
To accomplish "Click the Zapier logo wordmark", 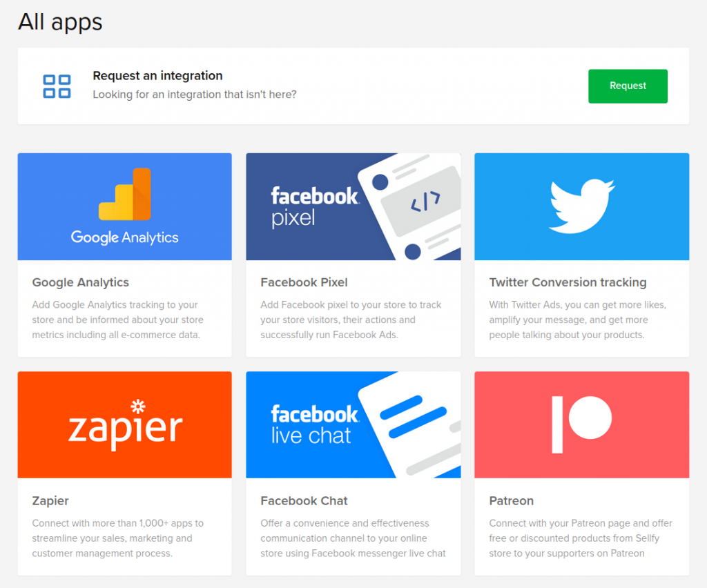I will (125, 426).
